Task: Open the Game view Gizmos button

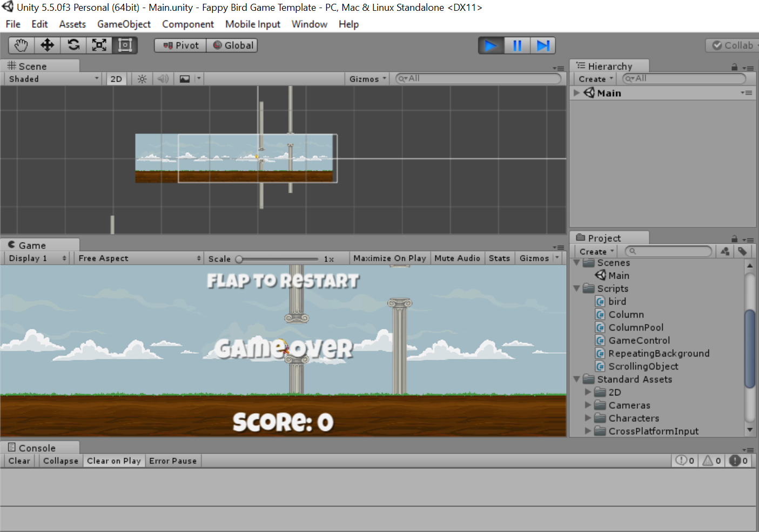Action: pyautogui.click(x=539, y=258)
